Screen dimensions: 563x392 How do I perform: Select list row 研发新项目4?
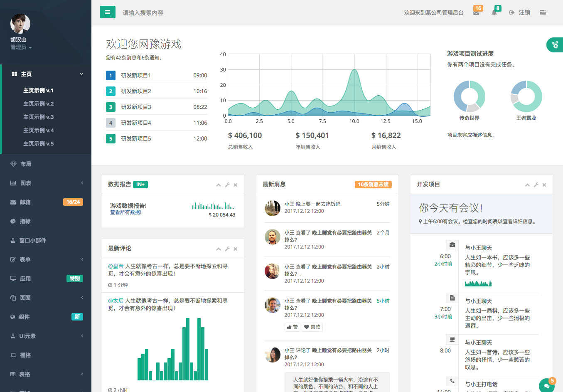click(x=157, y=123)
